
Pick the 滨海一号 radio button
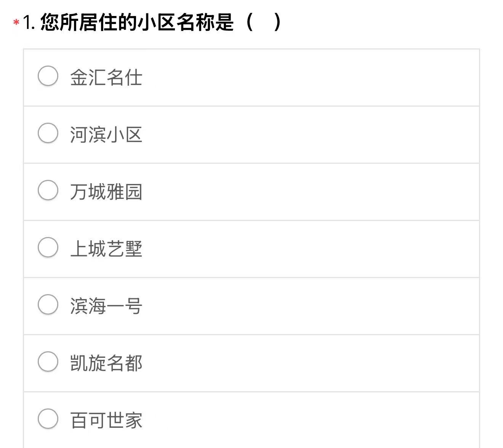point(48,304)
